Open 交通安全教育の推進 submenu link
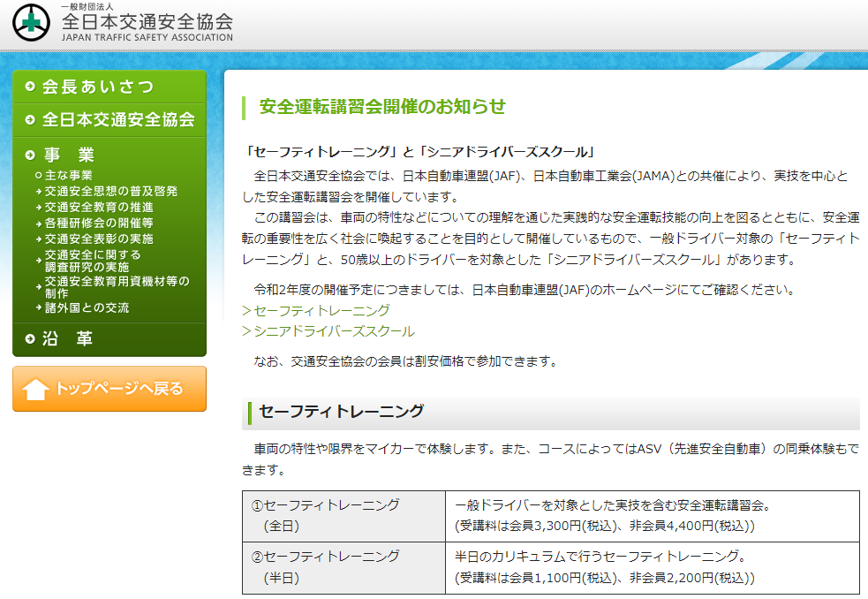 click(99, 207)
